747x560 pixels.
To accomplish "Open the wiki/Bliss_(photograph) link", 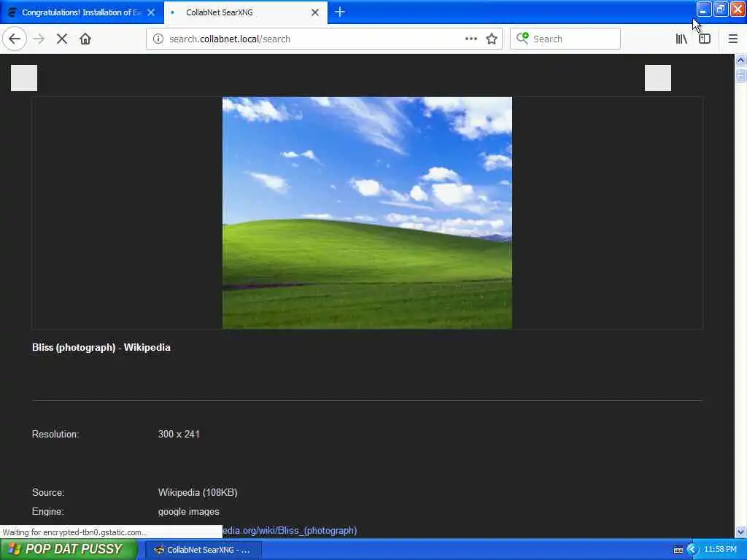I will pyautogui.click(x=290, y=530).
